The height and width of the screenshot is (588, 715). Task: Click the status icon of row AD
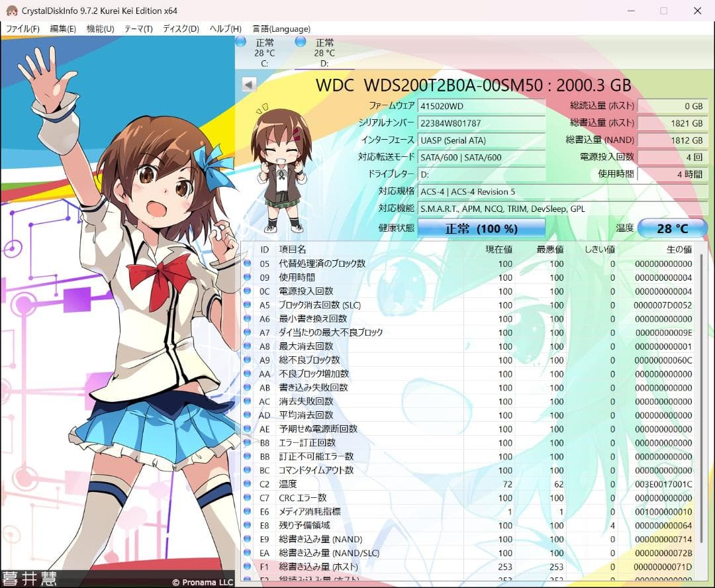(x=247, y=415)
